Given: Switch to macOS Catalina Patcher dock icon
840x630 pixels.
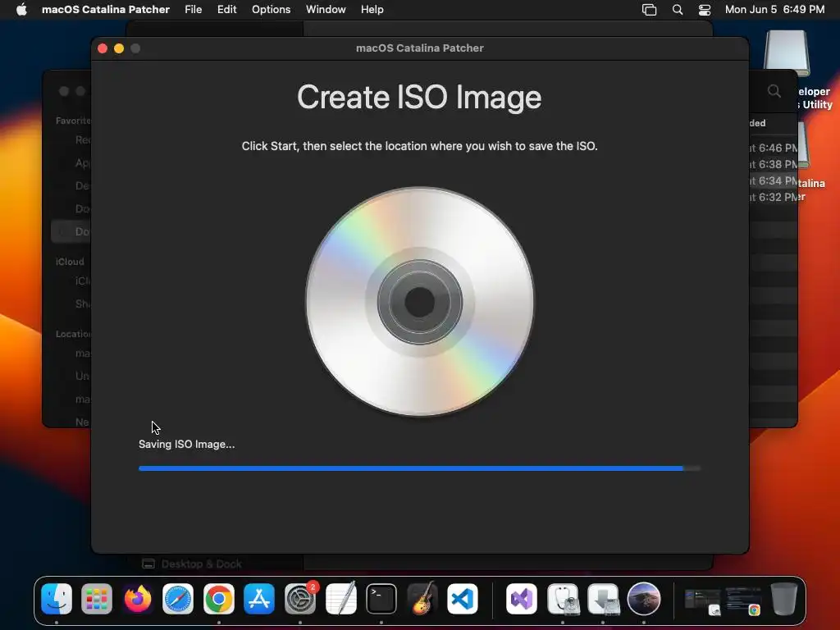Looking at the screenshot, I should coord(644,598).
